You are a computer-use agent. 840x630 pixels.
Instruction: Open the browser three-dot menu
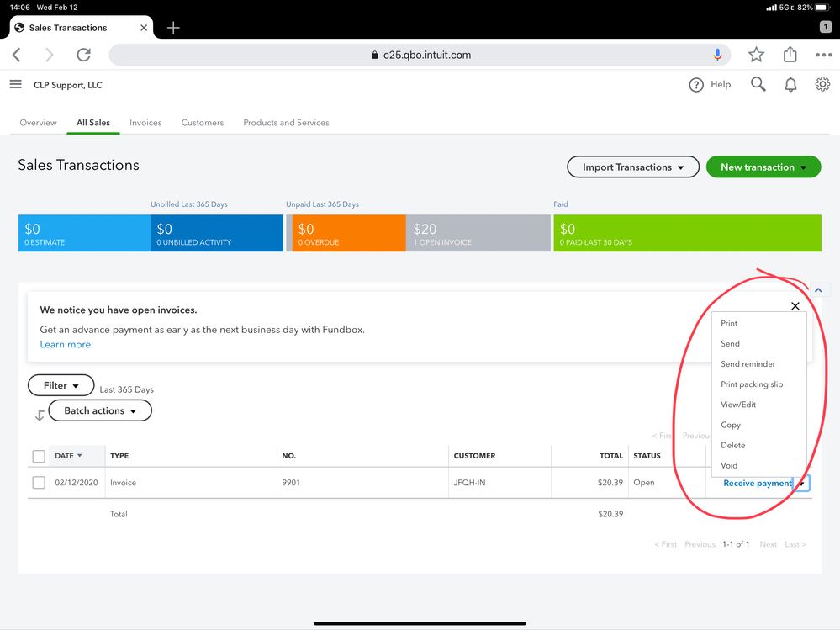(x=823, y=55)
